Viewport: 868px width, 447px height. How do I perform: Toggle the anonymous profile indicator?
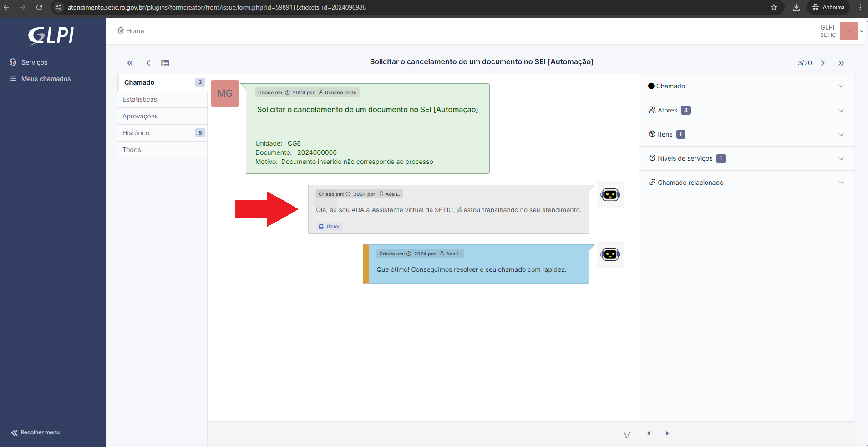coord(827,7)
